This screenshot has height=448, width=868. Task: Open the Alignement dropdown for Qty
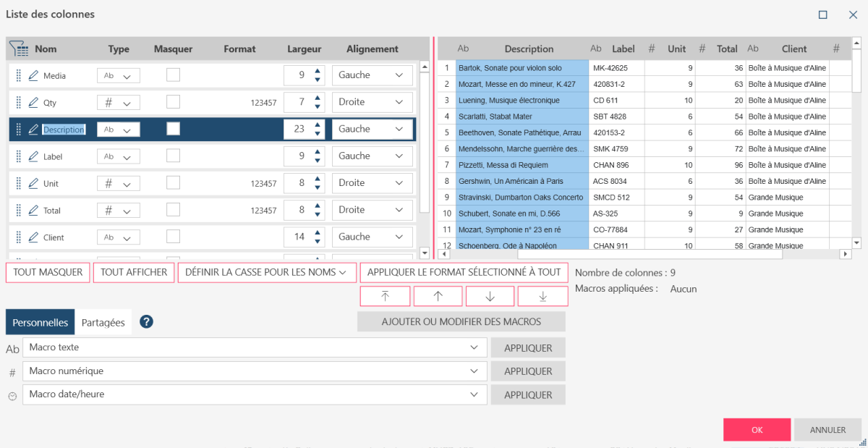373,102
